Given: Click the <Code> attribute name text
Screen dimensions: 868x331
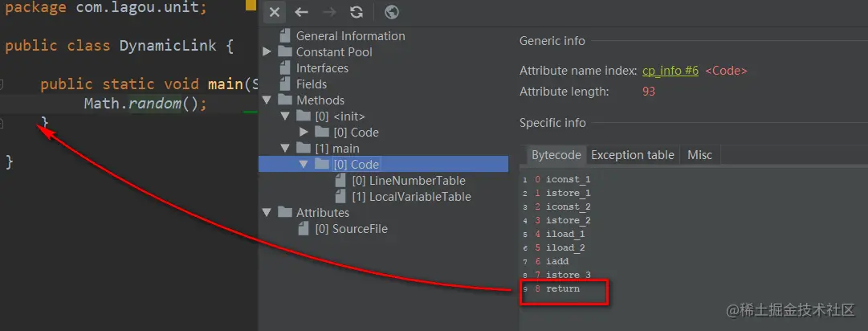Looking at the screenshot, I should pos(727,71).
